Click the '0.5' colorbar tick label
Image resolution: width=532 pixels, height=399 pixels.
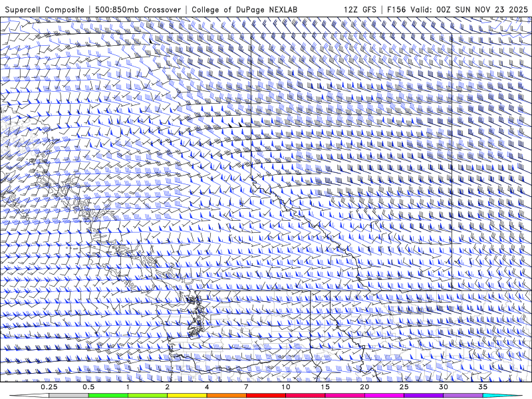88,387
